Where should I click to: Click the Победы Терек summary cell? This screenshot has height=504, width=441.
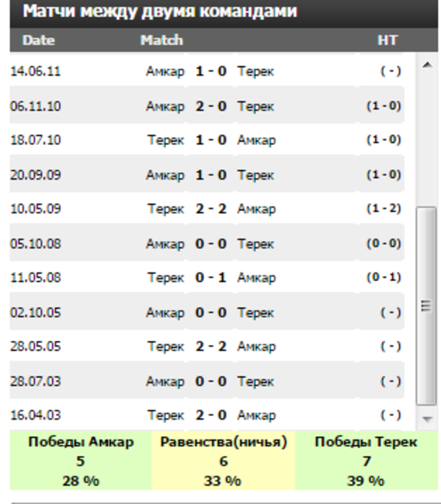(366, 461)
